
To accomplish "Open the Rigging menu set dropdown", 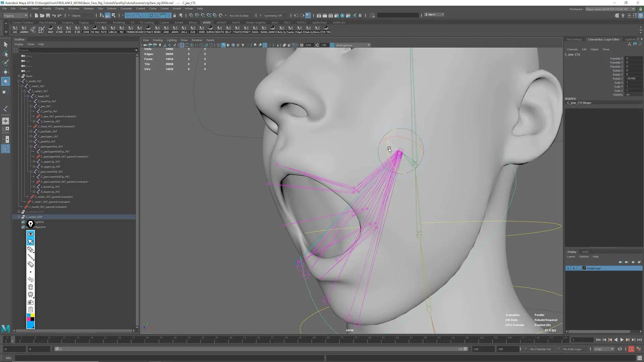I will tap(15, 15).
